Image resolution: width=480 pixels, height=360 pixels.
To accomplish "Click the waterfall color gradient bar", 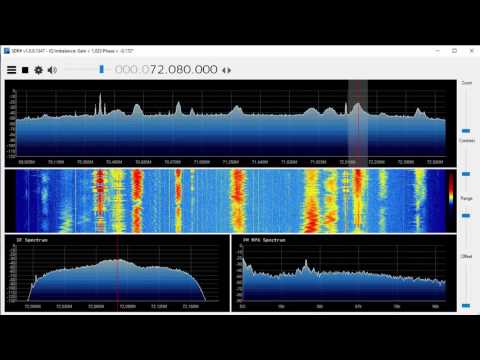I will coord(451,191).
